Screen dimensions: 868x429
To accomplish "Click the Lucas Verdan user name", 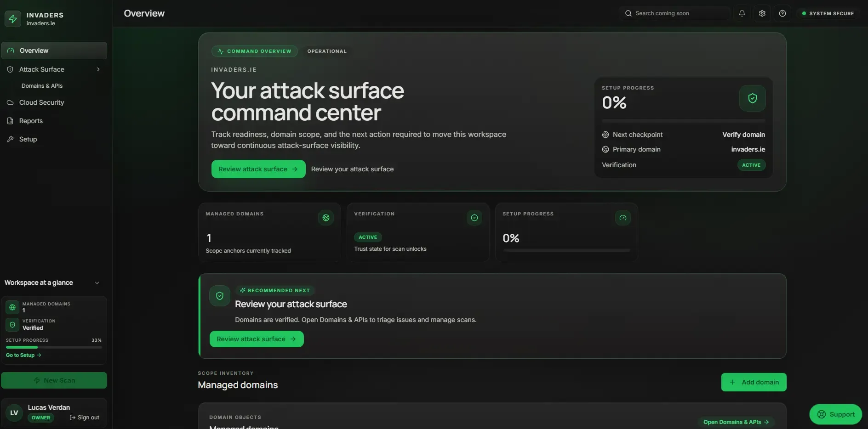I will [x=49, y=407].
